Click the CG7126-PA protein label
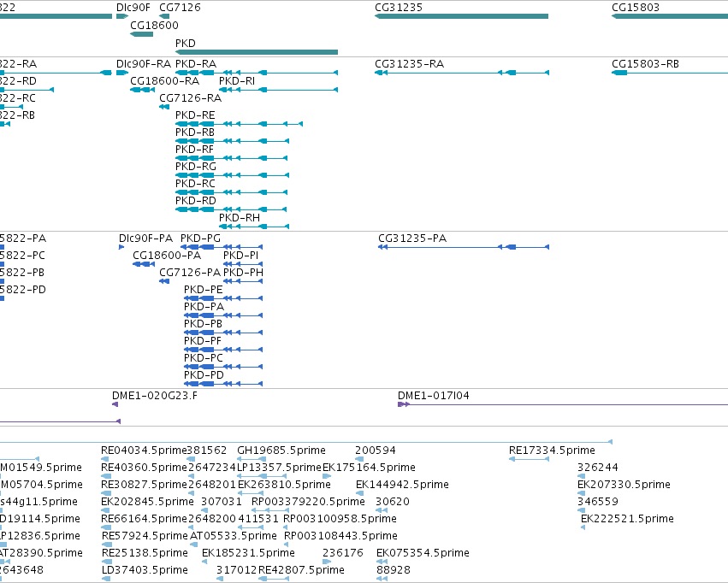The image size is (728, 583). (190, 272)
